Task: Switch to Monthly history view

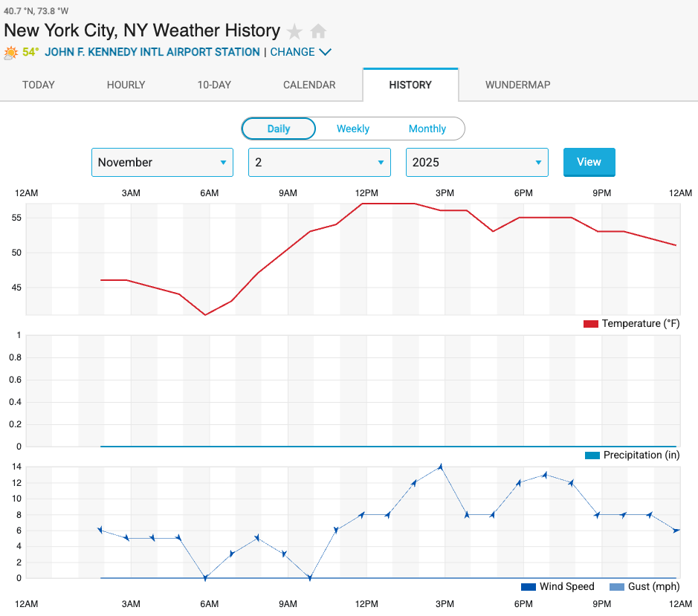Action: click(427, 129)
